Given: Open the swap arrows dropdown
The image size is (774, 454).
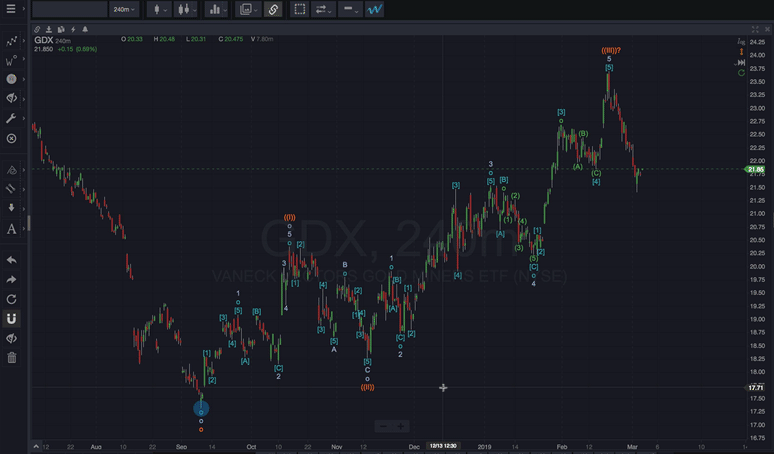Looking at the screenshot, I should click(323, 9).
